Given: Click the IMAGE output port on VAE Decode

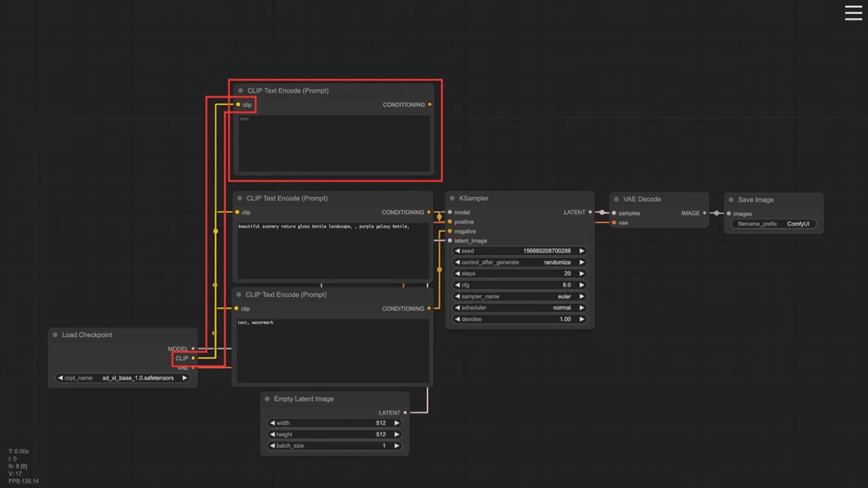Looking at the screenshot, I should 705,213.
